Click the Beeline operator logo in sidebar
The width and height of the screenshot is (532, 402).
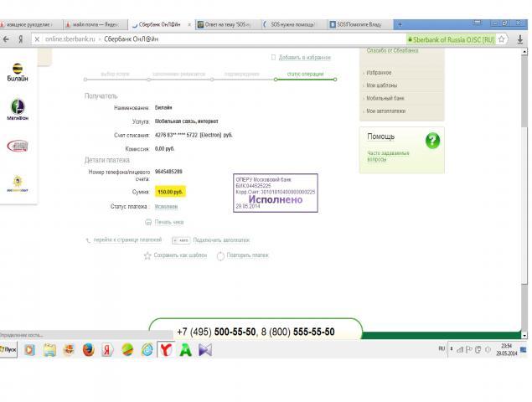point(18,72)
